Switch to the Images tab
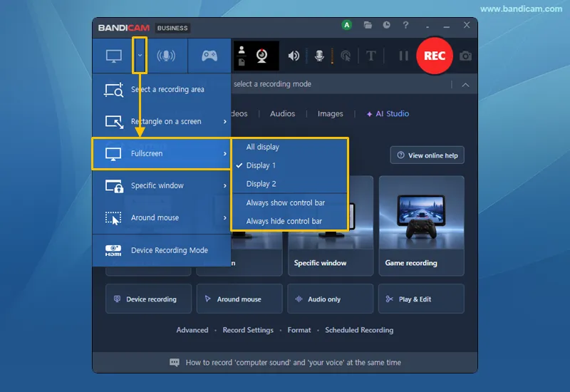The height and width of the screenshot is (392, 570). coord(330,114)
